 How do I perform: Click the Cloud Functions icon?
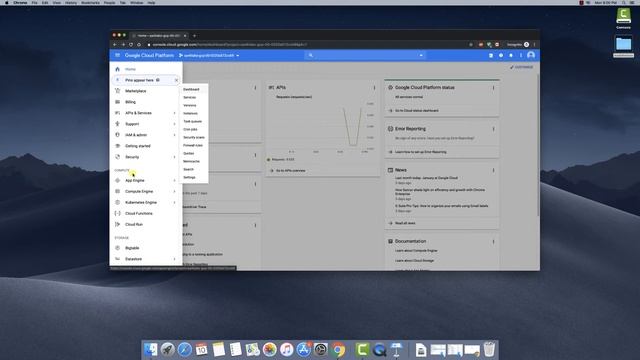pyautogui.click(x=118, y=213)
